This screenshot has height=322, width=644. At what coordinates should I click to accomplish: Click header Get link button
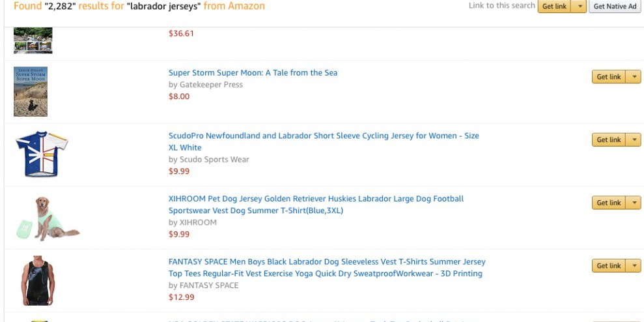tap(555, 7)
